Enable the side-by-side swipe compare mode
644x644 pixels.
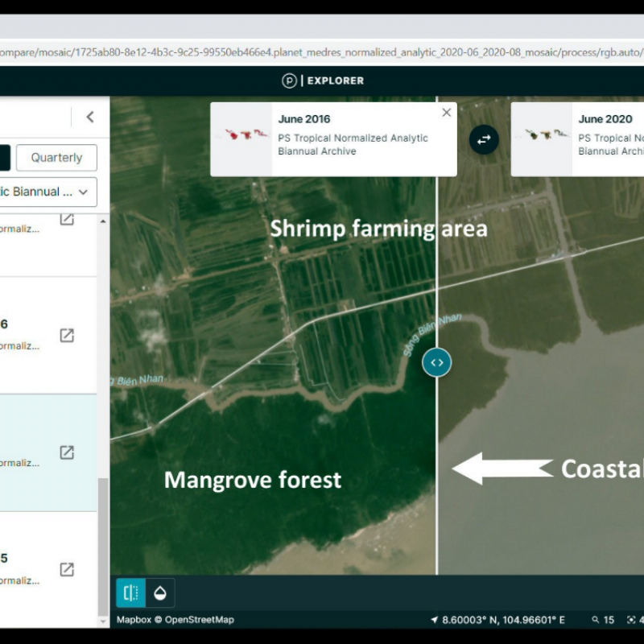click(131, 592)
